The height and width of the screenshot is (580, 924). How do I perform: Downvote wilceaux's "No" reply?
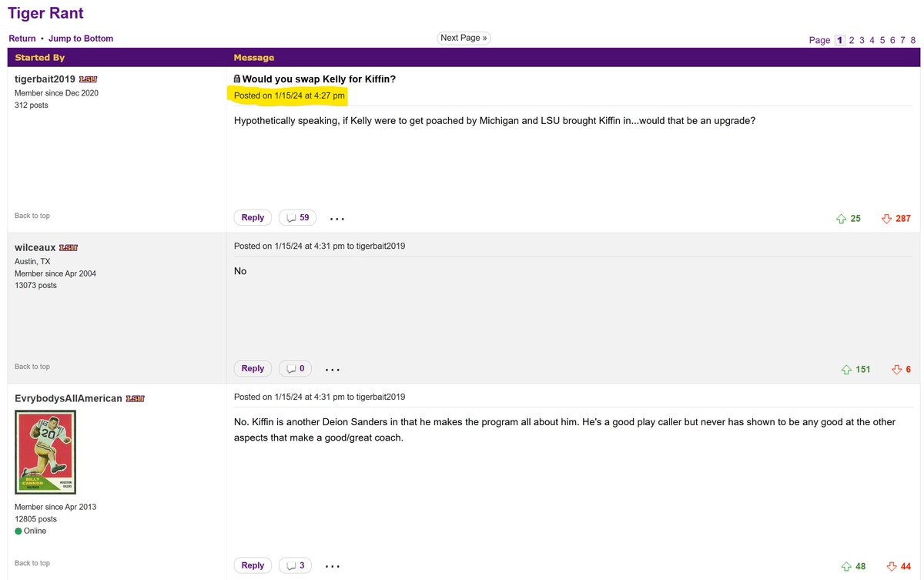[x=896, y=370]
